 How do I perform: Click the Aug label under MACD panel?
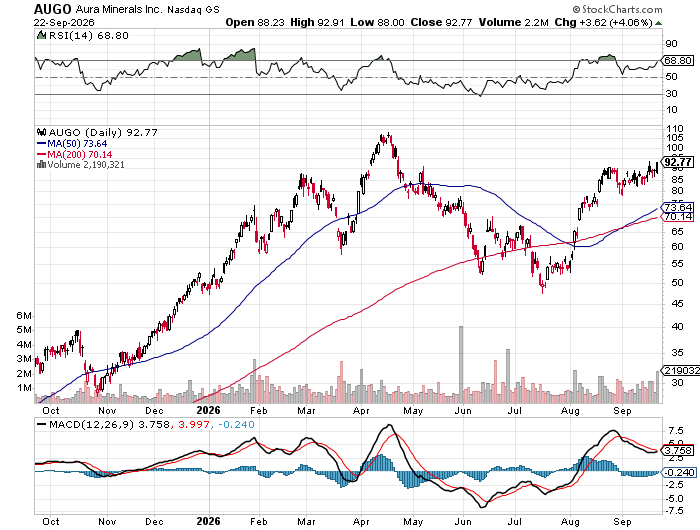(x=570, y=522)
